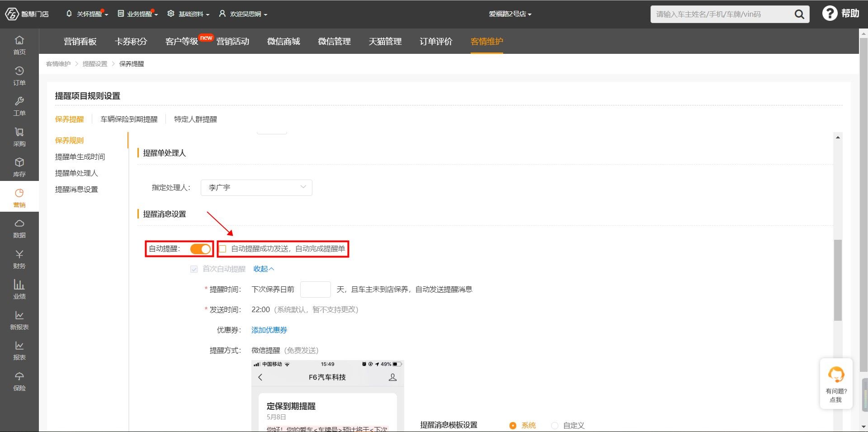Open the 报表 reports sidebar icon
Viewport: 868px width, 432px height.
pyautogui.click(x=19, y=351)
